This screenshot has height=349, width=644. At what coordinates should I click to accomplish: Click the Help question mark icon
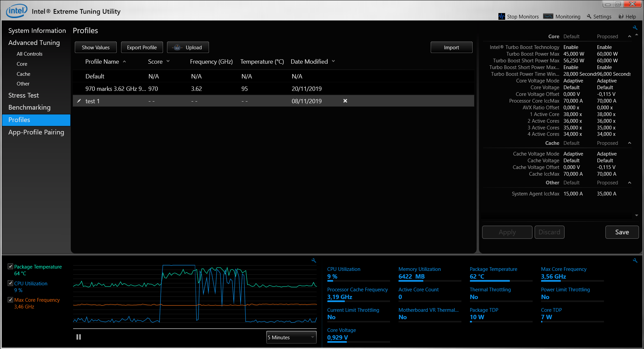(621, 16)
